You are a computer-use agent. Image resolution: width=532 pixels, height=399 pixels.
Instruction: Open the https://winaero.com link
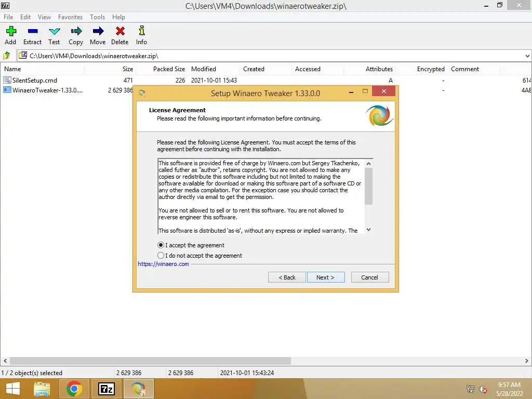(x=163, y=264)
